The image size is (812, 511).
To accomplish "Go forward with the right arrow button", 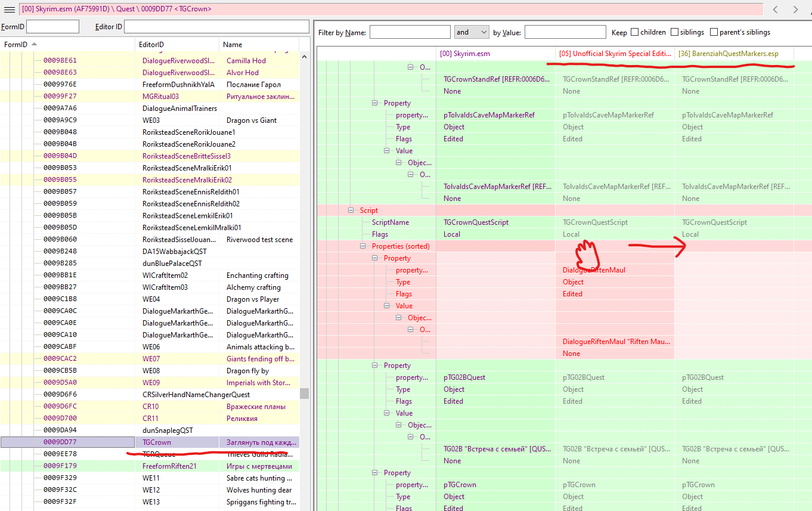I will coord(795,10).
